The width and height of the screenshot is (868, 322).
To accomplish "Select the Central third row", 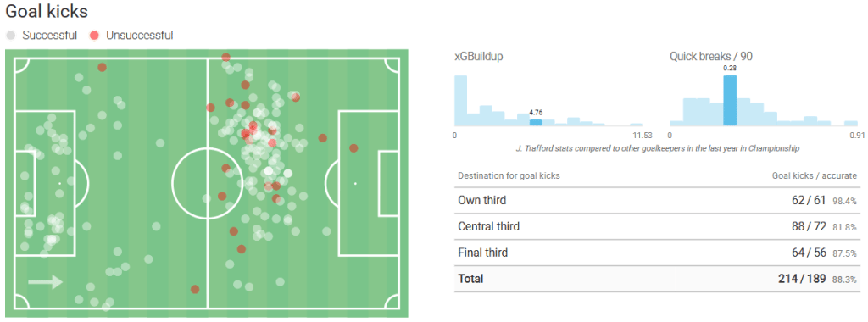I will point(655,226).
